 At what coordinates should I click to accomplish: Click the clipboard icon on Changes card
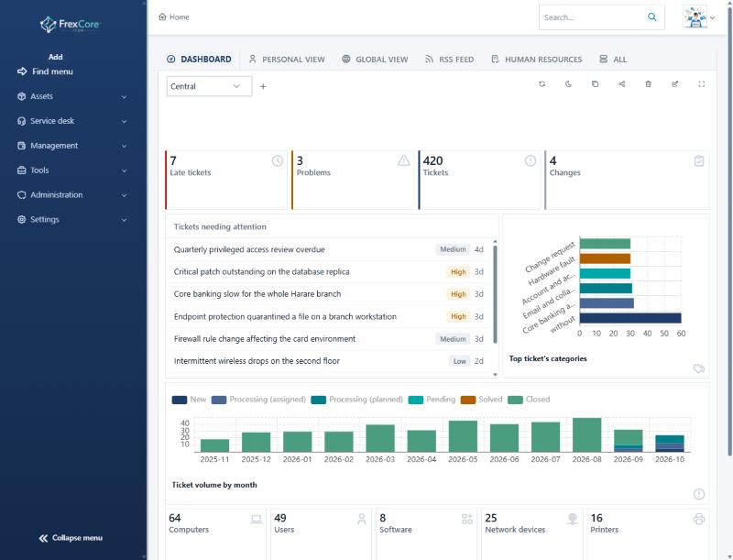click(x=699, y=160)
